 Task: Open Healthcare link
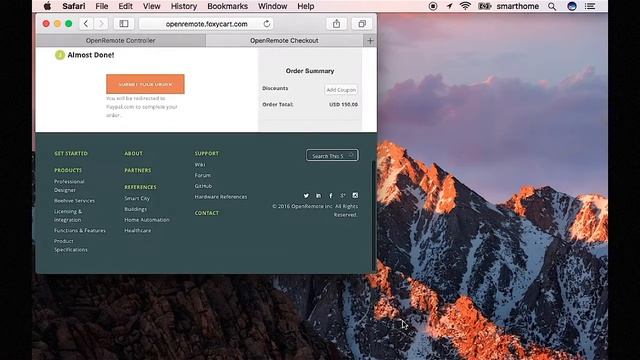click(x=138, y=231)
